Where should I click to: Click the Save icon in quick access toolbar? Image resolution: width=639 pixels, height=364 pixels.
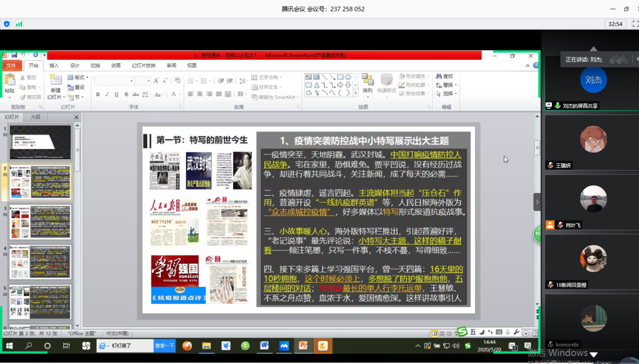click(x=14, y=55)
